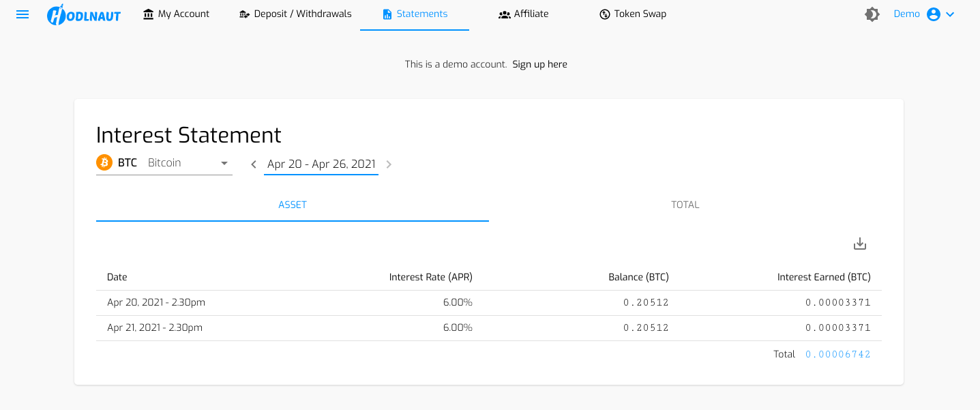Screen dimensions: 980x410
Task: Download the interest statement
Action: tap(860, 244)
